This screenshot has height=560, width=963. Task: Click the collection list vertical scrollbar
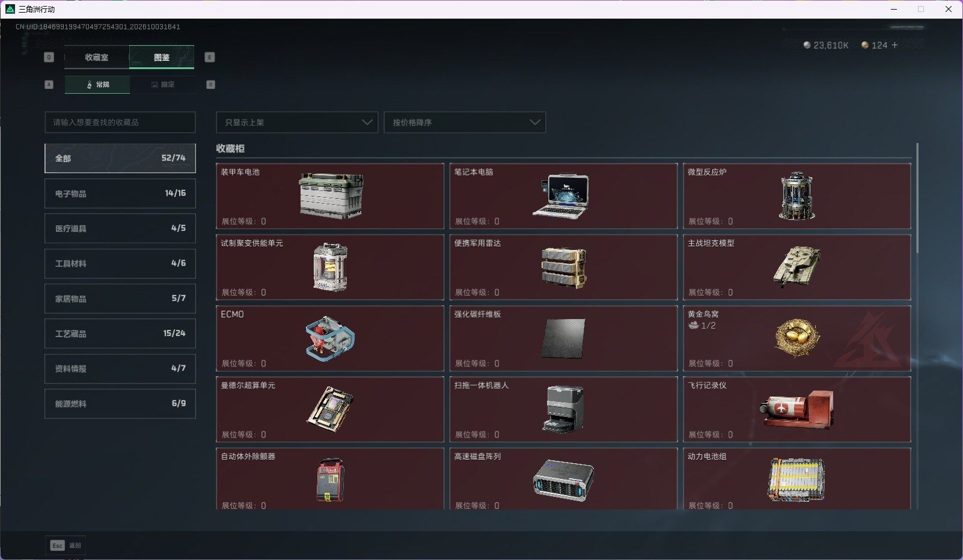[x=917, y=198]
